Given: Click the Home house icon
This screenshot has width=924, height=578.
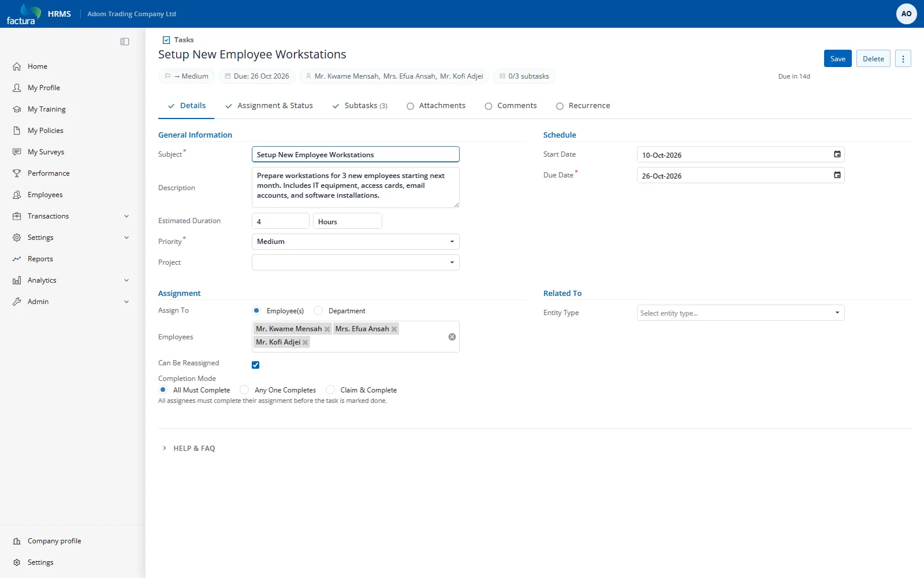Looking at the screenshot, I should (17, 66).
